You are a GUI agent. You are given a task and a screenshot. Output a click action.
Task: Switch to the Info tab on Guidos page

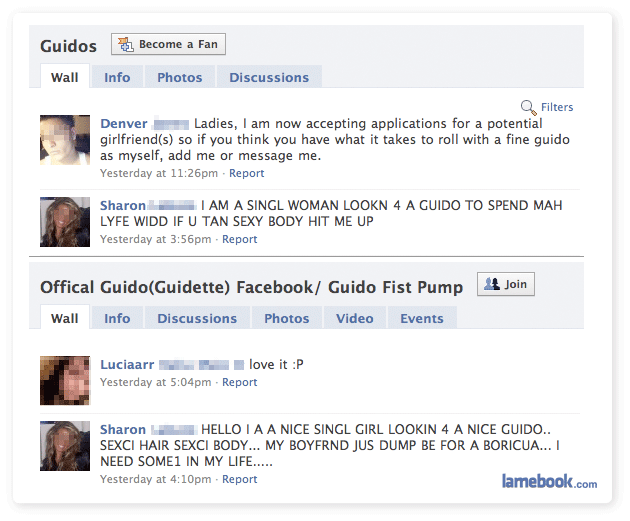117,77
